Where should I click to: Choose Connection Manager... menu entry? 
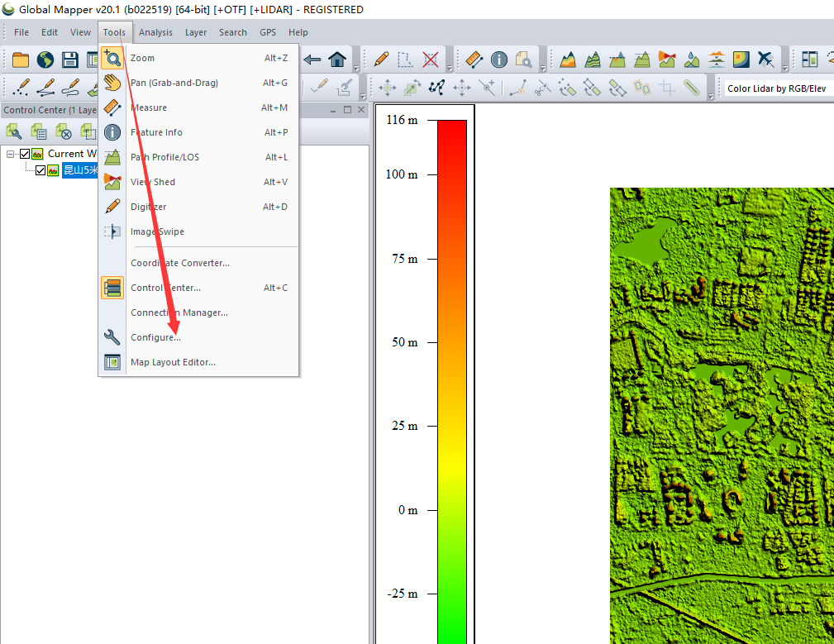(x=198, y=312)
